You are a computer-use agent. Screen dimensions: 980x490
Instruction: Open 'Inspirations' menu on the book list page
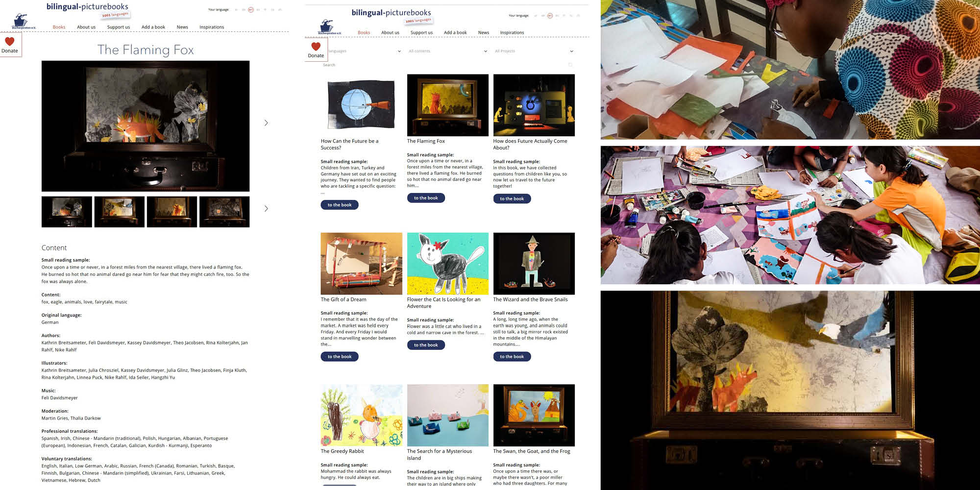tap(512, 33)
